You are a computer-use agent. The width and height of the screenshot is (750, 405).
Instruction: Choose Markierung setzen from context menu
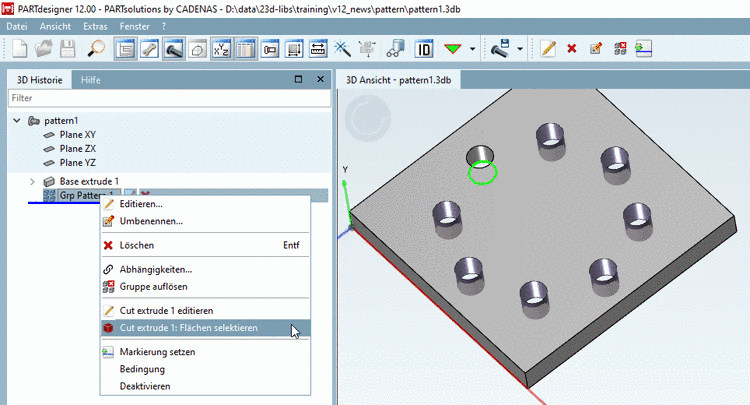pyautogui.click(x=205, y=352)
